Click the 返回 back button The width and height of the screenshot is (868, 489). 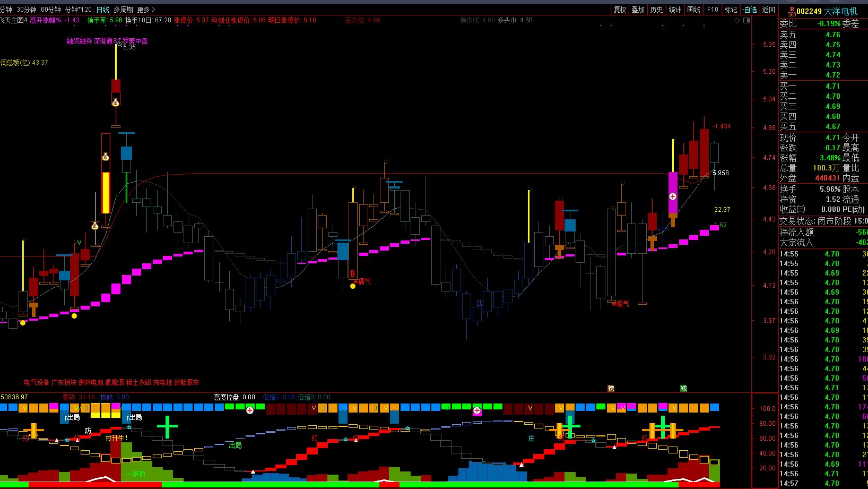(769, 10)
